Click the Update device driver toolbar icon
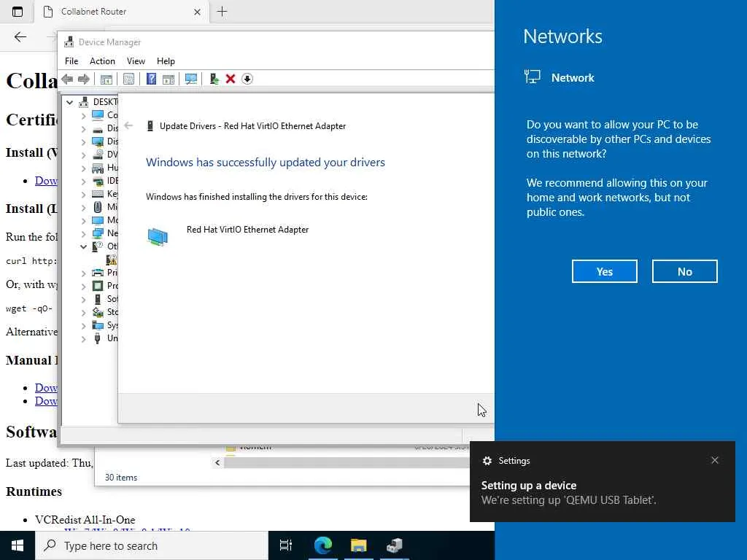Image resolution: width=747 pixels, height=560 pixels. [x=214, y=79]
